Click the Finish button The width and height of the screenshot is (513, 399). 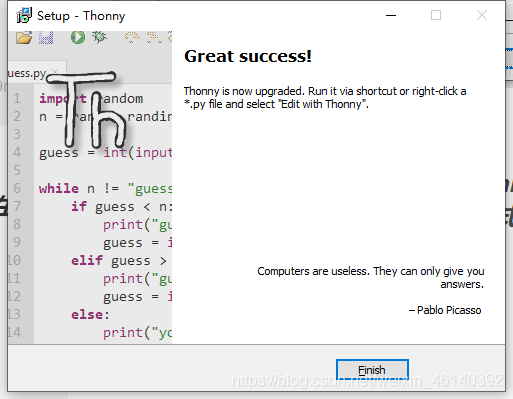(x=372, y=369)
